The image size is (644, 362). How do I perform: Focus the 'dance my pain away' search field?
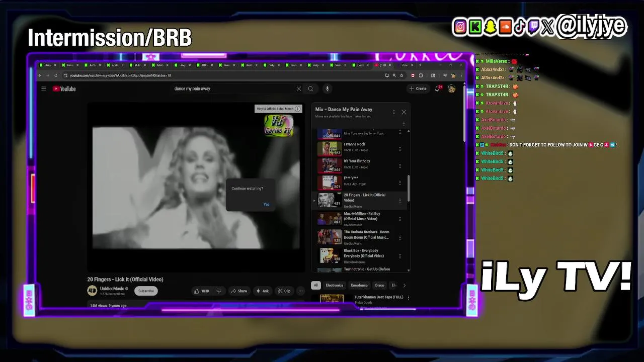(x=234, y=89)
